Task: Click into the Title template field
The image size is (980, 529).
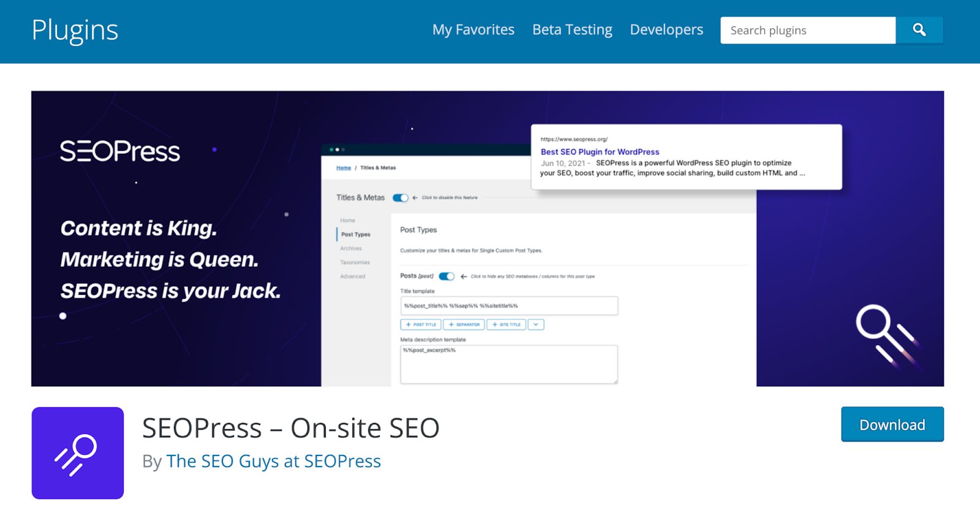Action: [508, 306]
